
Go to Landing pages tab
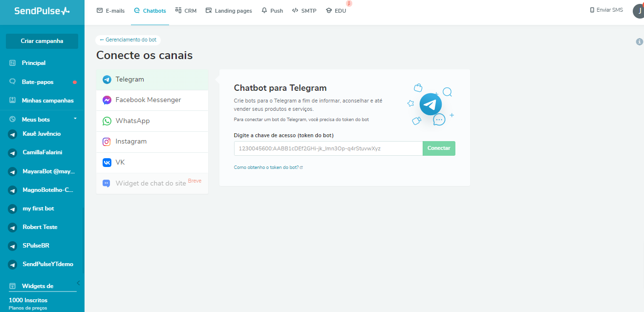(229, 11)
